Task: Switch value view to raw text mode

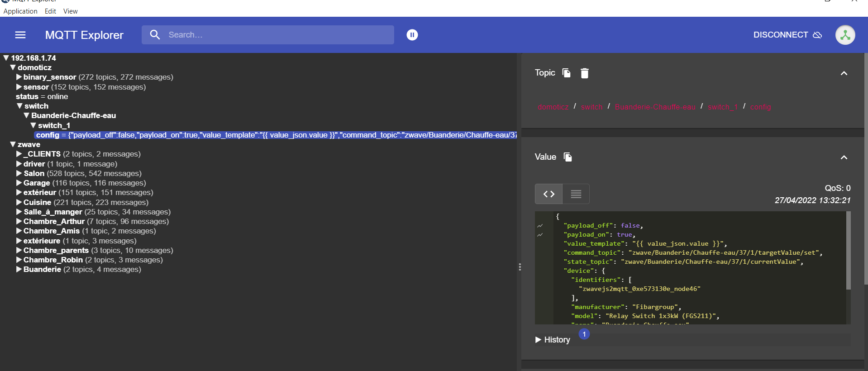Action: coord(576,194)
